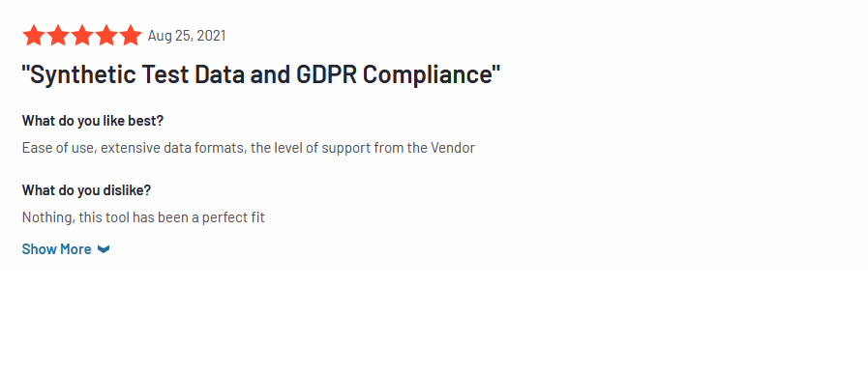This screenshot has height=374, width=868.
Task: Click the "Ease of use" answer text
Action: click(x=60, y=148)
